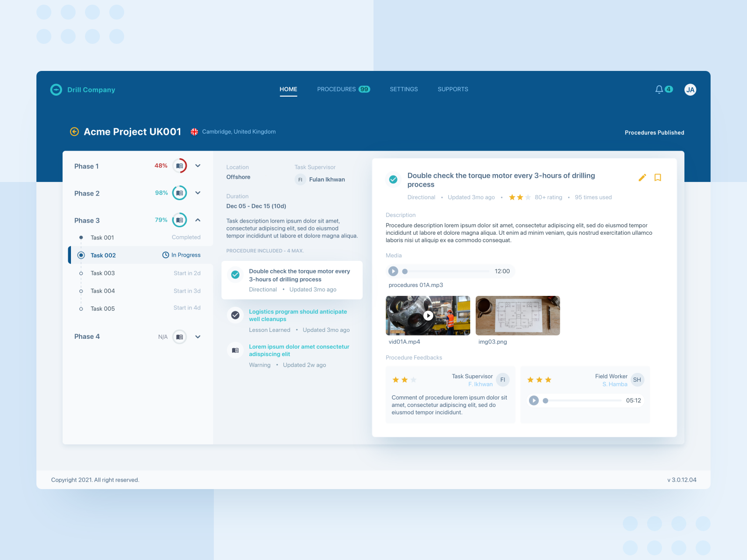Expand the Phase 1 section
Screen dimensions: 747x560
tap(198, 166)
